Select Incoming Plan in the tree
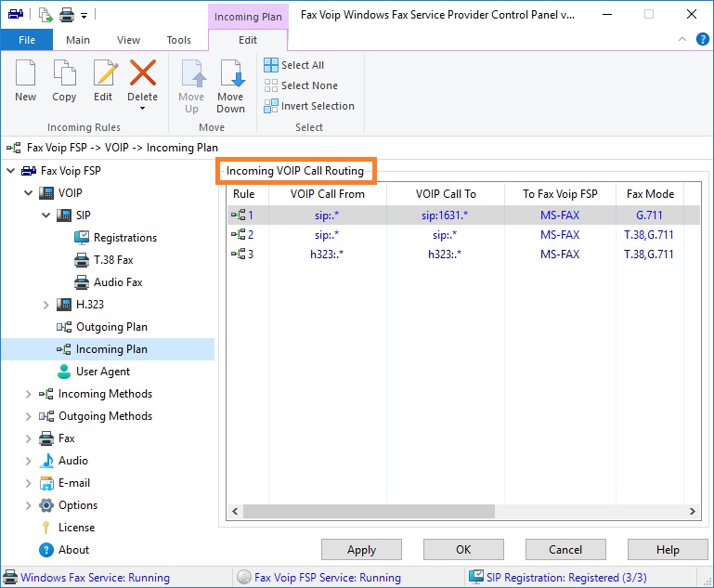Screen dimensions: 714x588 tap(111, 349)
